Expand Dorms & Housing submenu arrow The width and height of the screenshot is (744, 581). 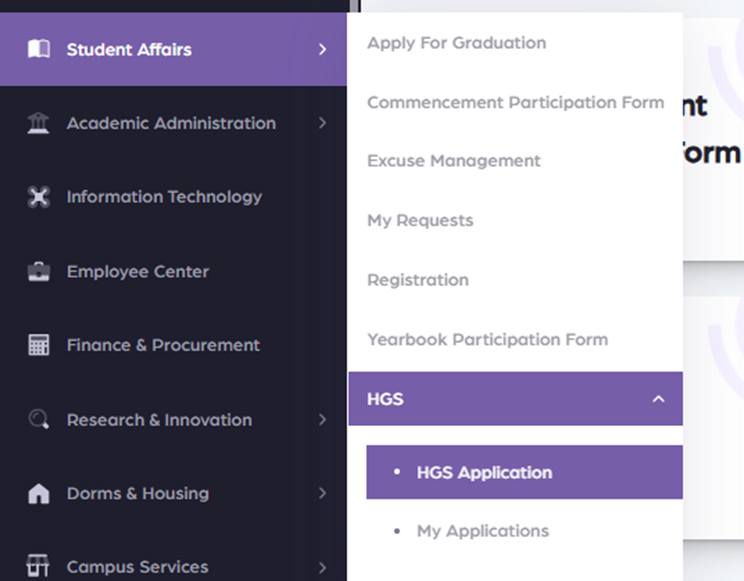coord(322,493)
